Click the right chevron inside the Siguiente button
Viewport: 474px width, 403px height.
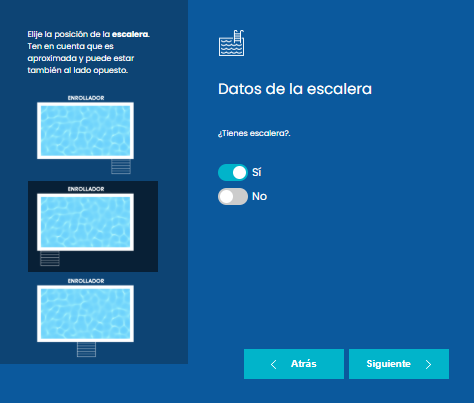click(428, 364)
